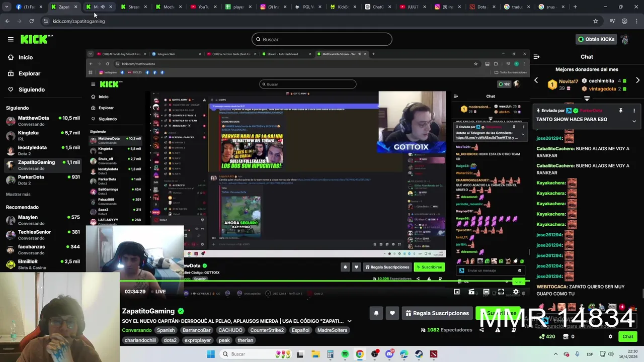Viewport: 644px width, 362px height.
Task: Open user profile avatar at top right
Action: (624, 39)
